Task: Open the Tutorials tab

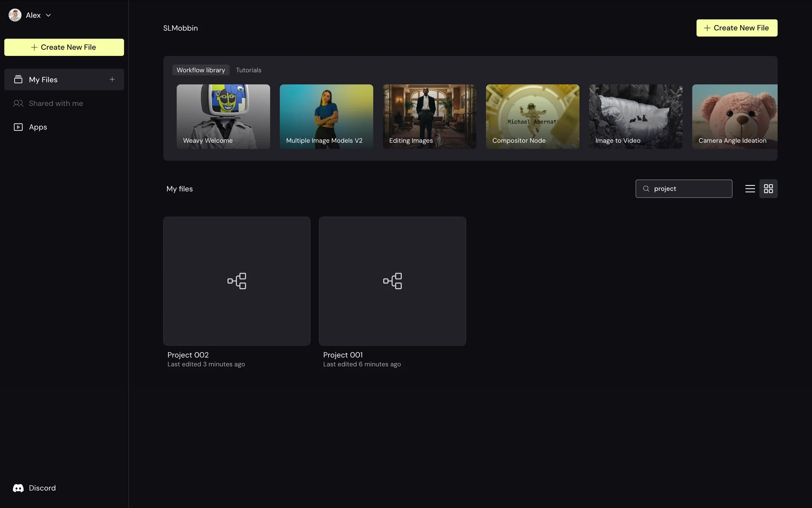Action: tap(248, 70)
